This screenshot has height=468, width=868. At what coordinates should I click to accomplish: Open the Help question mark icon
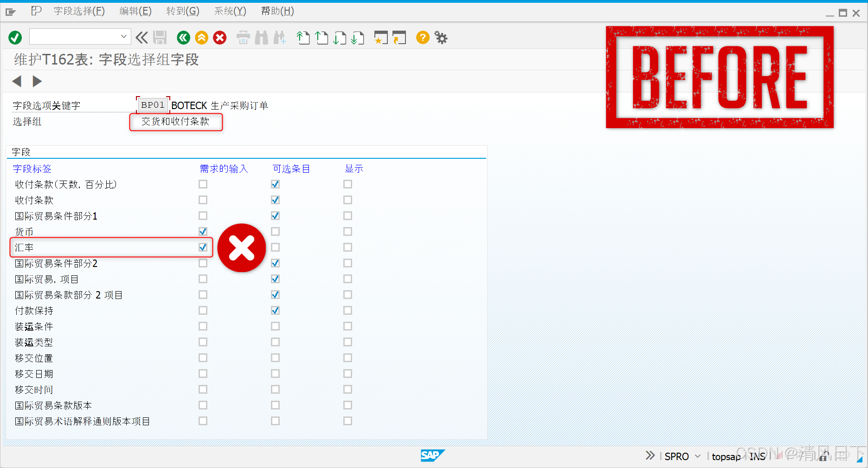pyautogui.click(x=422, y=38)
